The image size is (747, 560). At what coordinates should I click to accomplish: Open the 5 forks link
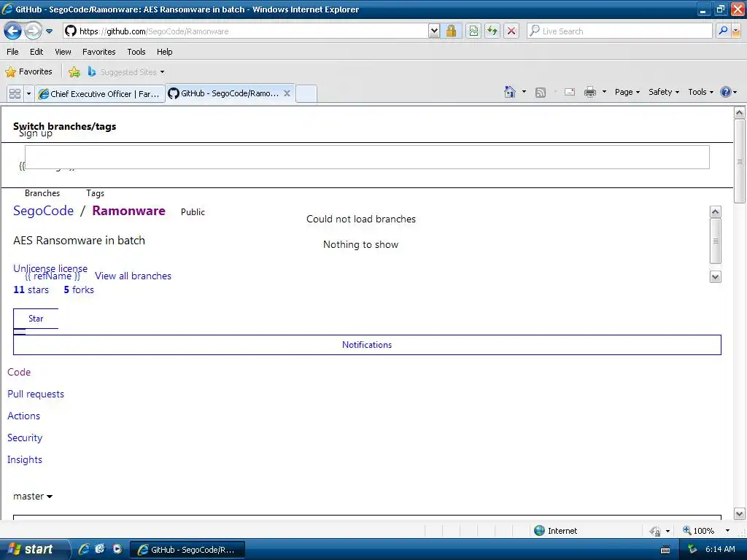click(x=79, y=289)
